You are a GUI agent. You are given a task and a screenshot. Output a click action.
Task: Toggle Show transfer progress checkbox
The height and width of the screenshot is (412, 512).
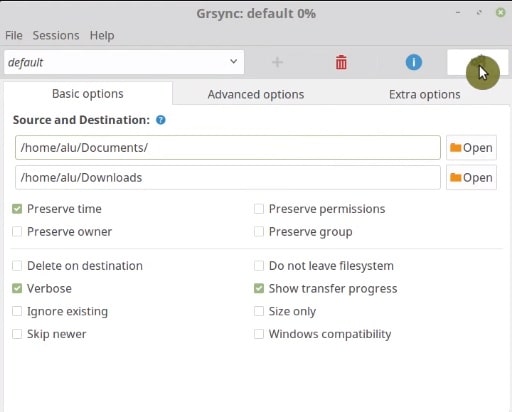[x=259, y=289]
